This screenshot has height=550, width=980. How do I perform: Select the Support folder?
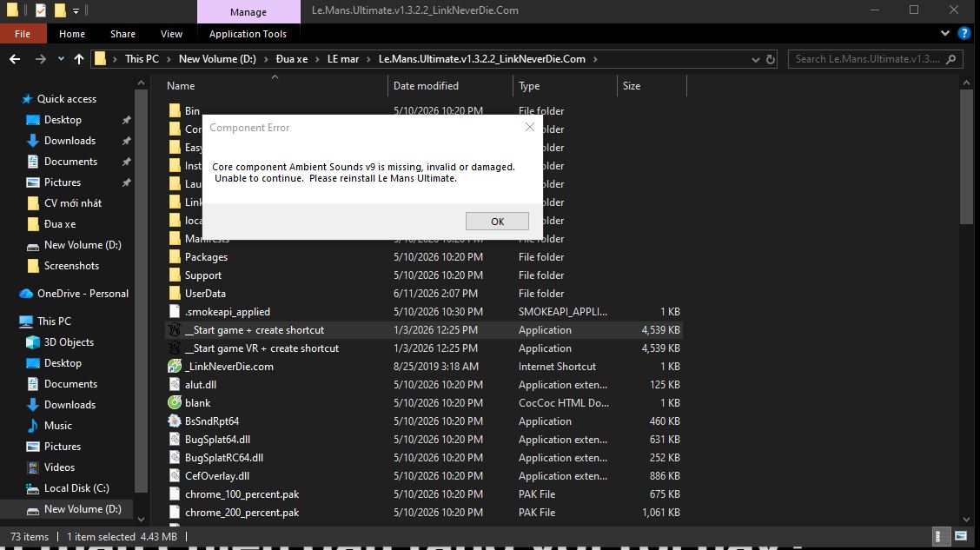(203, 275)
